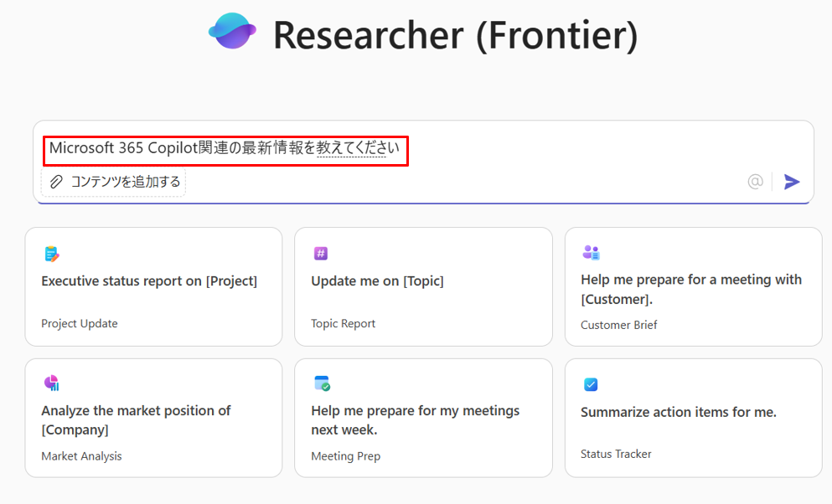
Task: Select the Update me on [Topic] card
Action: tap(423, 286)
